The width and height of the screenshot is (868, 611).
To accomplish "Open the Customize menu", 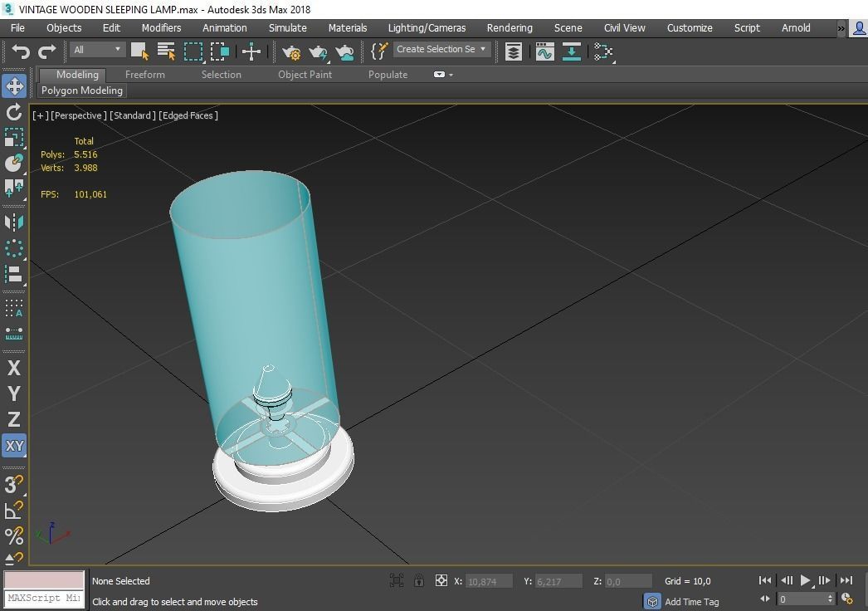I will (x=690, y=27).
